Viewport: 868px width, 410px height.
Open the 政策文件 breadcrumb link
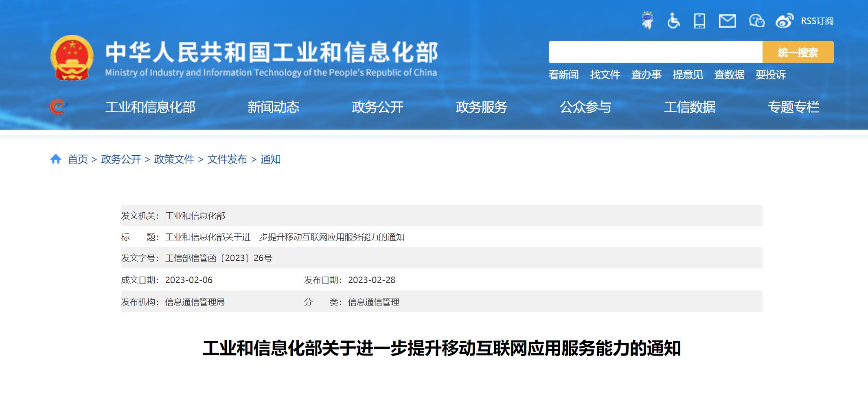click(x=174, y=159)
